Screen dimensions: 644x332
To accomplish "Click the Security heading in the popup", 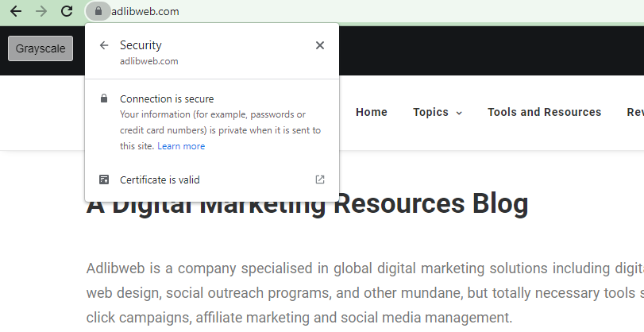I will click(x=141, y=45).
